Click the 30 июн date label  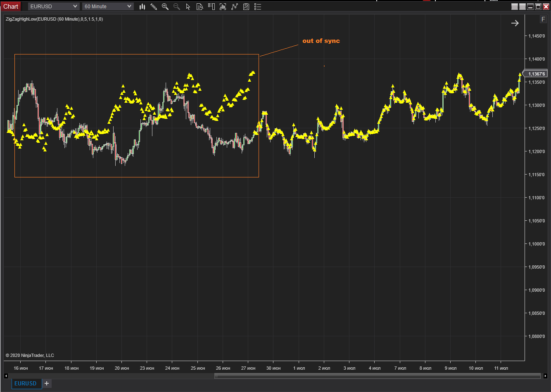(x=273, y=368)
